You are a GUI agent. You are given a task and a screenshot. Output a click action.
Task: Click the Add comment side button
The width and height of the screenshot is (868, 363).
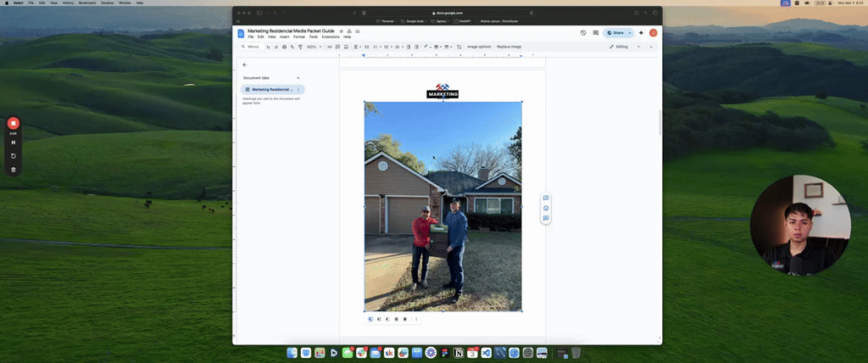coord(546,198)
